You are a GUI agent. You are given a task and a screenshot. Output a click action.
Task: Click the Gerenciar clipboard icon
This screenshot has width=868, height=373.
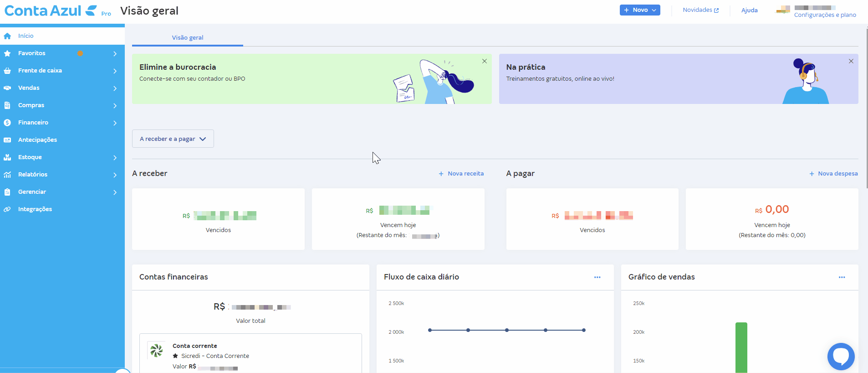pyautogui.click(x=7, y=192)
